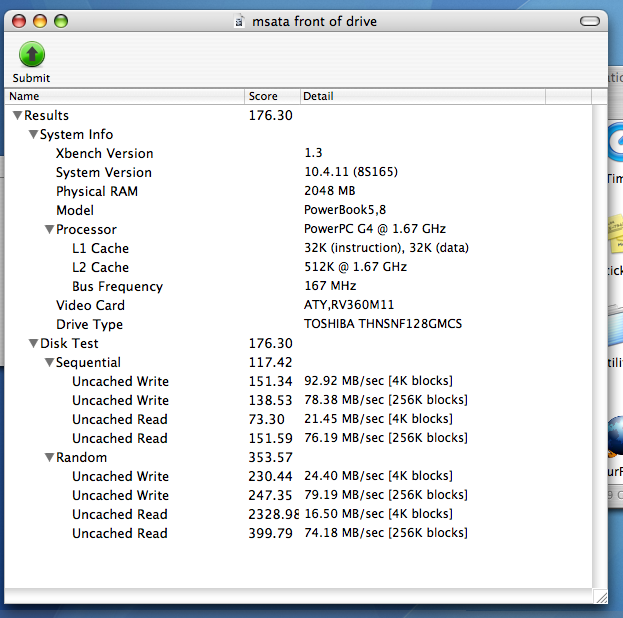The width and height of the screenshot is (623, 618).
Task: Click the Sequential score 117.42
Action: click(271, 362)
